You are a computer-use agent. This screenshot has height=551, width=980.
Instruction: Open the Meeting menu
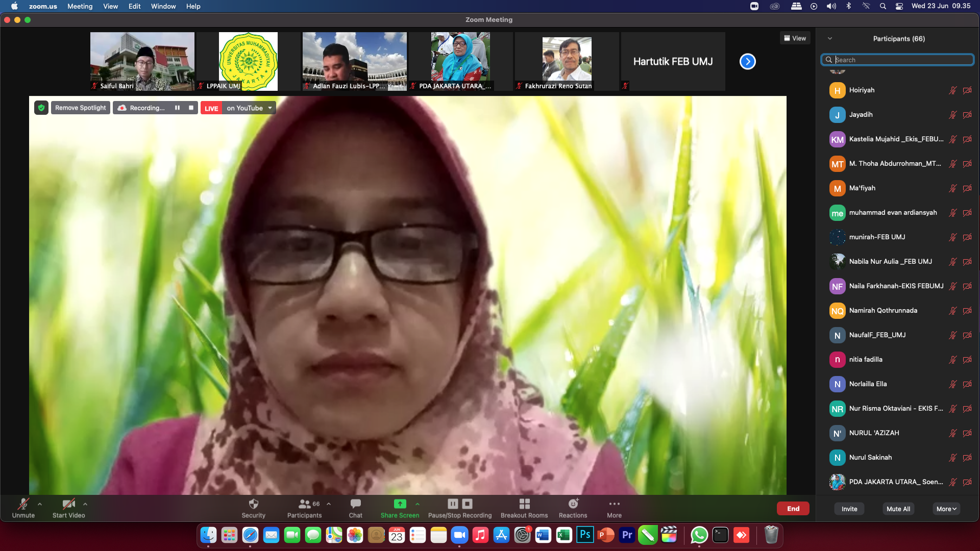80,6
